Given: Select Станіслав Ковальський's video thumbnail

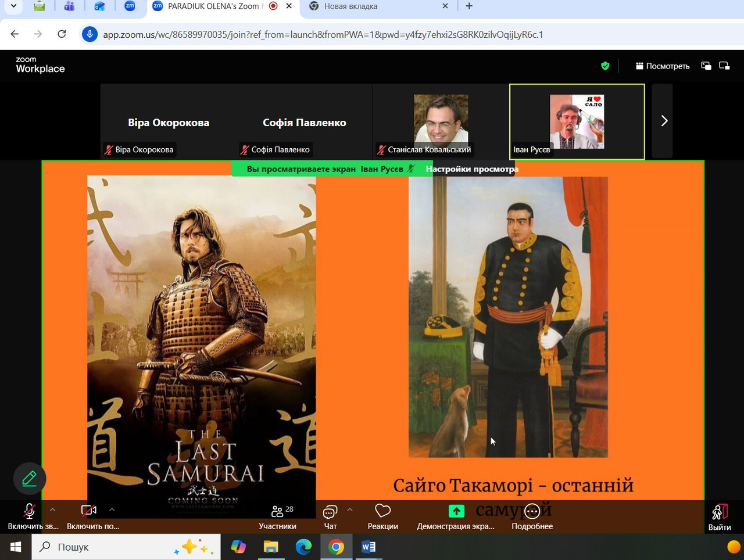Looking at the screenshot, I should pos(441,121).
